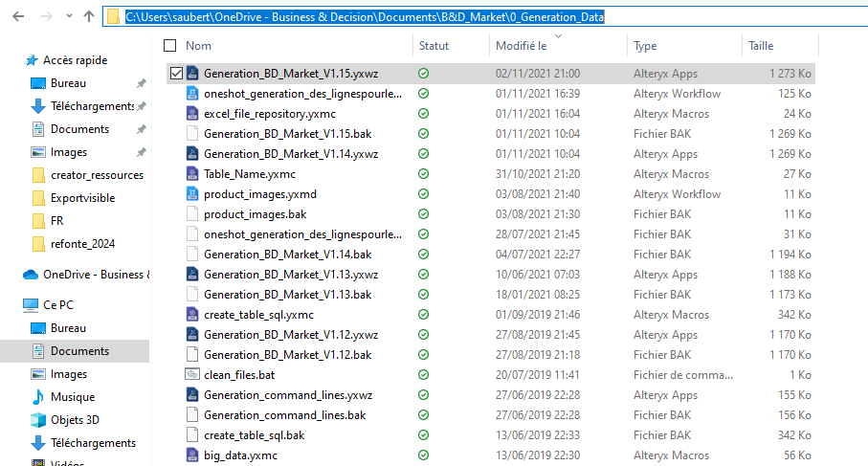Select file Generation_BD_Market_V1.14.bak
This screenshot has height=466, width=868.
[x=287, y=255]
